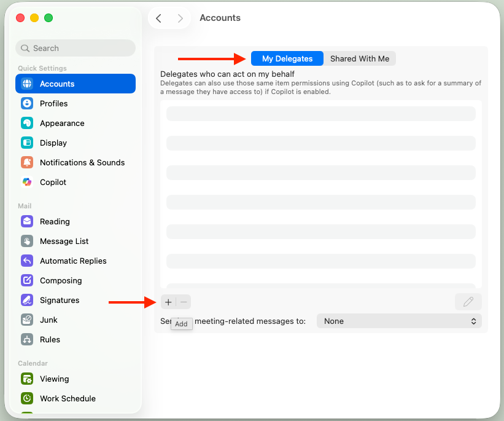504x421 pixels.
Task: Click the Message List icon
Action: pos(27,241)
